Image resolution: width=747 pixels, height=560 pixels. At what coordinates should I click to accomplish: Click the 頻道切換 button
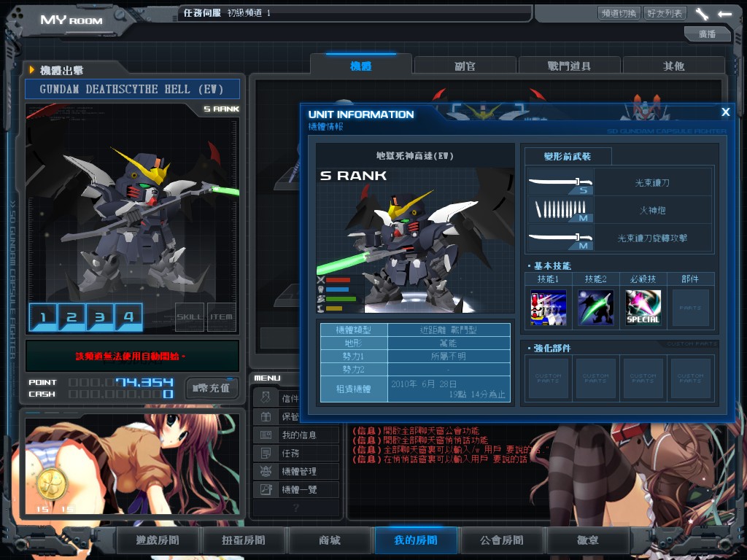619,13
